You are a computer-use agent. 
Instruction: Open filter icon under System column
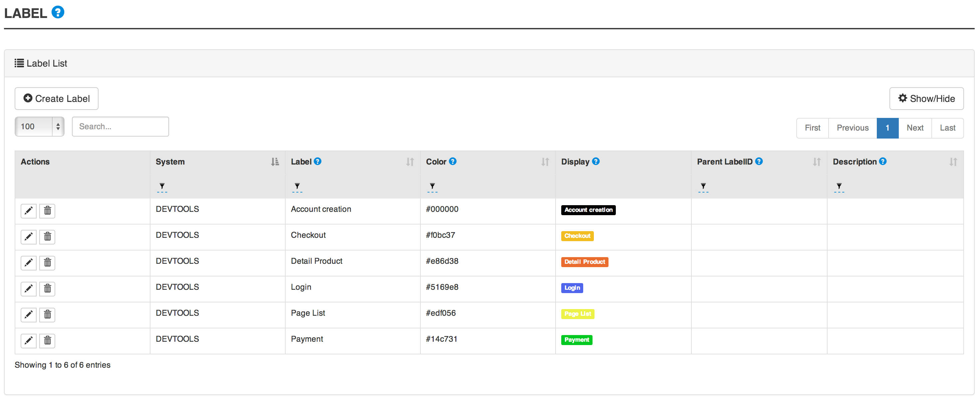tap(162, 186)
